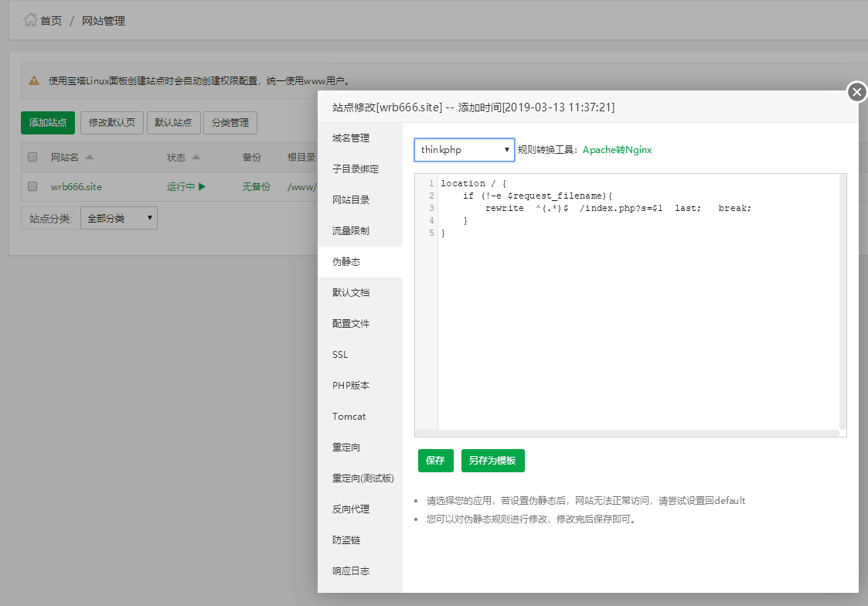The image size is (868, 606).
Task: Click the running status play icon
Action: [x=202, y=186]
